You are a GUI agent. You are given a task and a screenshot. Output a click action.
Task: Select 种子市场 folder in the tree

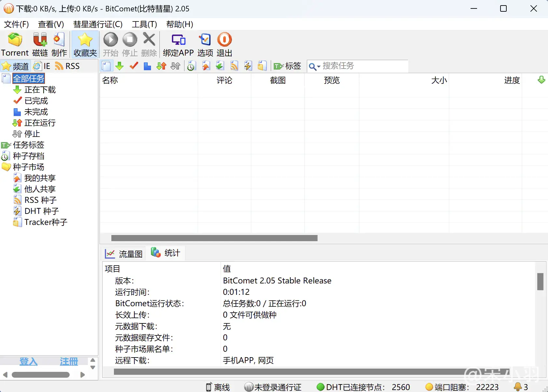[x=28, y=167]
